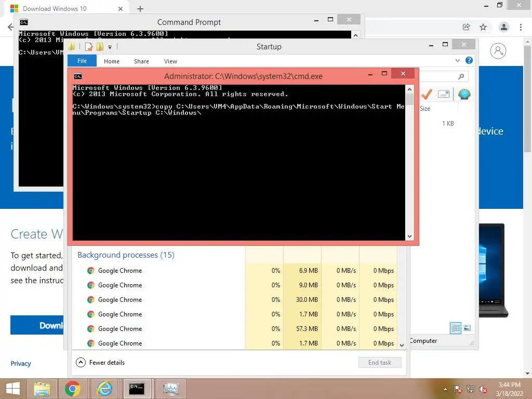Bookmark this page with star icon
This screenshot has height=399, width=532.
[483, 27]
